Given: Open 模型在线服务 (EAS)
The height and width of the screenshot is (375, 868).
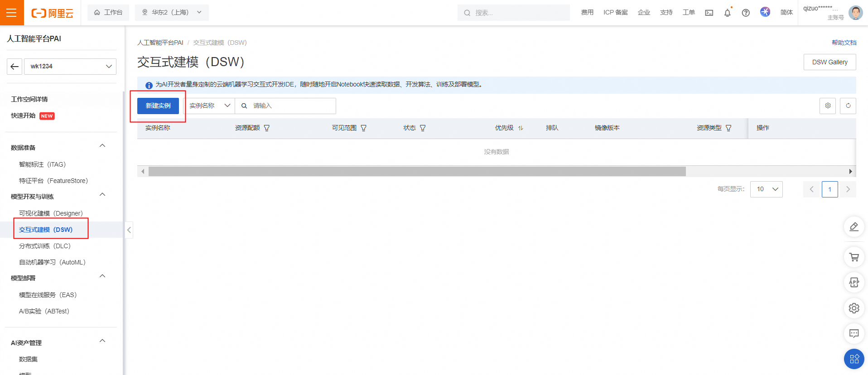Looking at the screenshot, I should (48, 295).
